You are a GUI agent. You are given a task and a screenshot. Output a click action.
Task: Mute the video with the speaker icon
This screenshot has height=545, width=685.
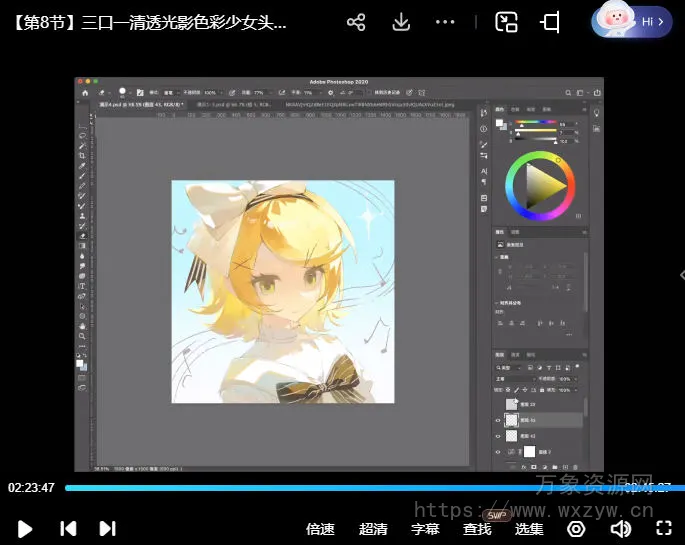point(621,528)
